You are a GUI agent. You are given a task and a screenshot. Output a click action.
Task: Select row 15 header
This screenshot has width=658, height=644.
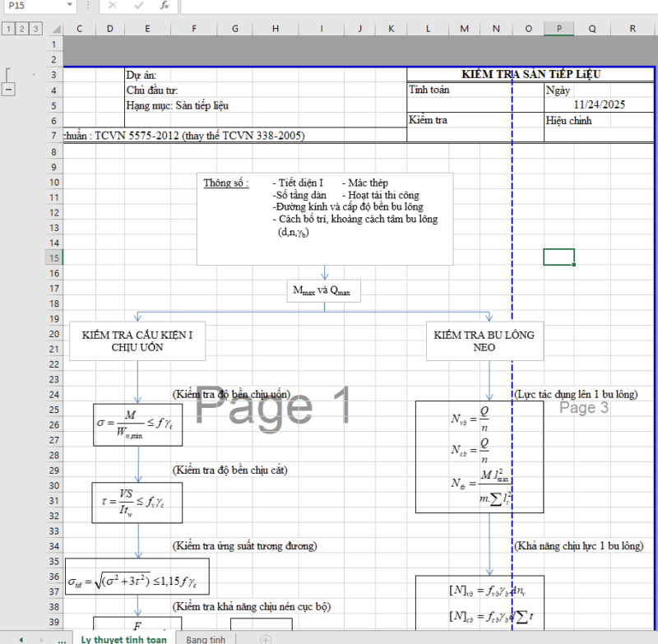point(55,257)
